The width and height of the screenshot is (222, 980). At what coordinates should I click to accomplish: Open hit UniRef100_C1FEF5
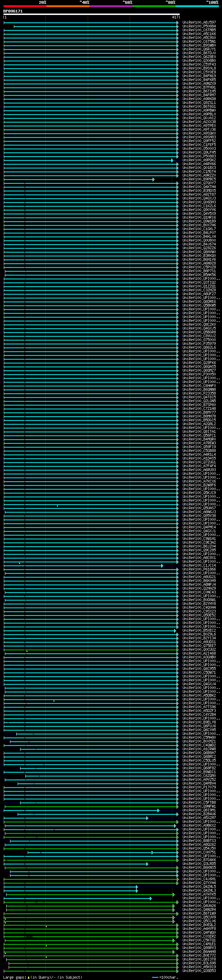click(x=199, y=145)
